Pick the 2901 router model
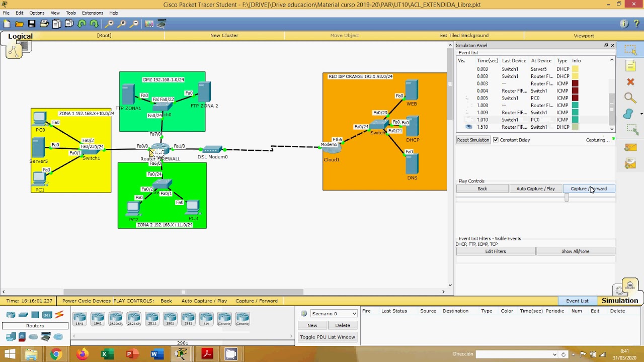 click(170, 319)
